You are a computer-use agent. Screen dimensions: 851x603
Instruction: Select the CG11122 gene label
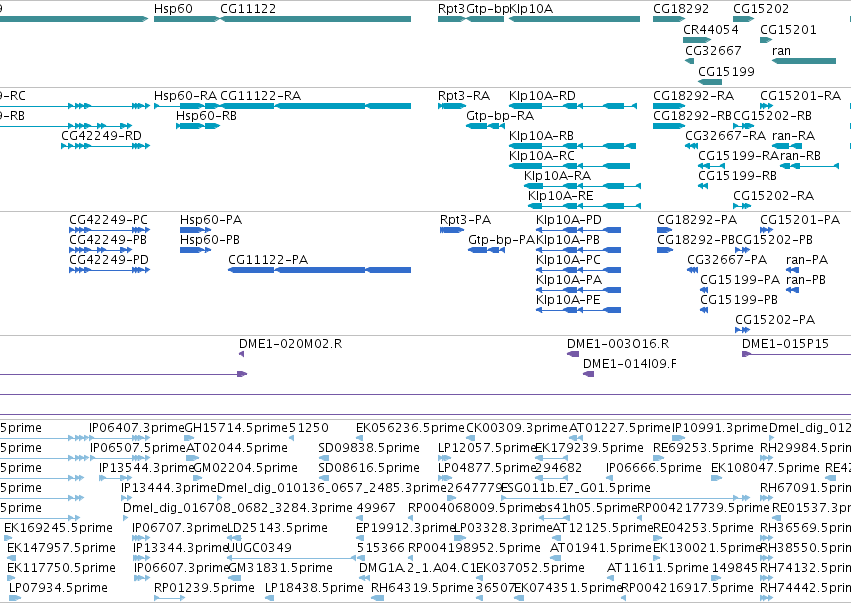248,9
